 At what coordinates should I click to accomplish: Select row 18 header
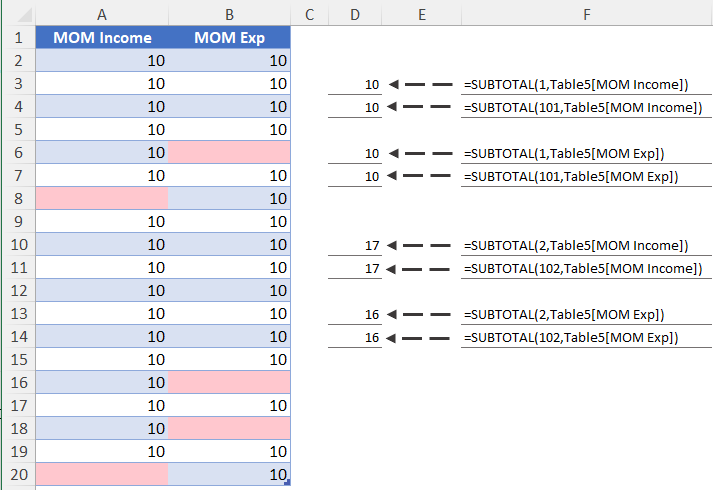19,428
